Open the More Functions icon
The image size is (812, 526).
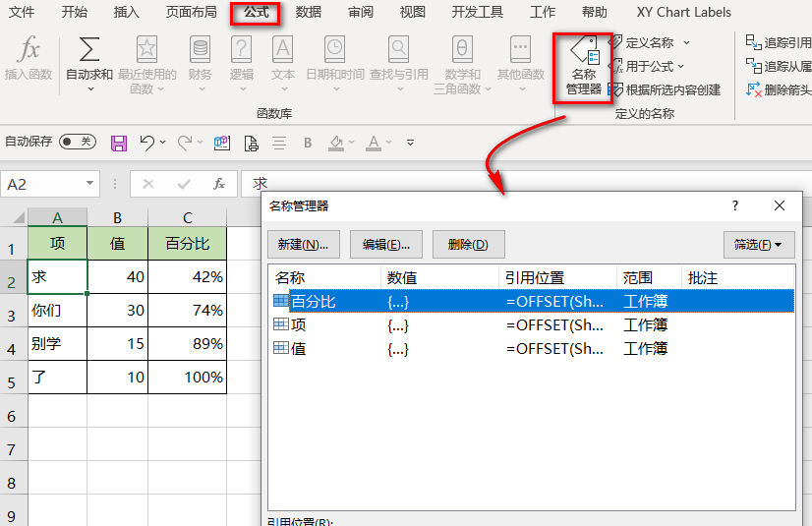coord(520,50)
